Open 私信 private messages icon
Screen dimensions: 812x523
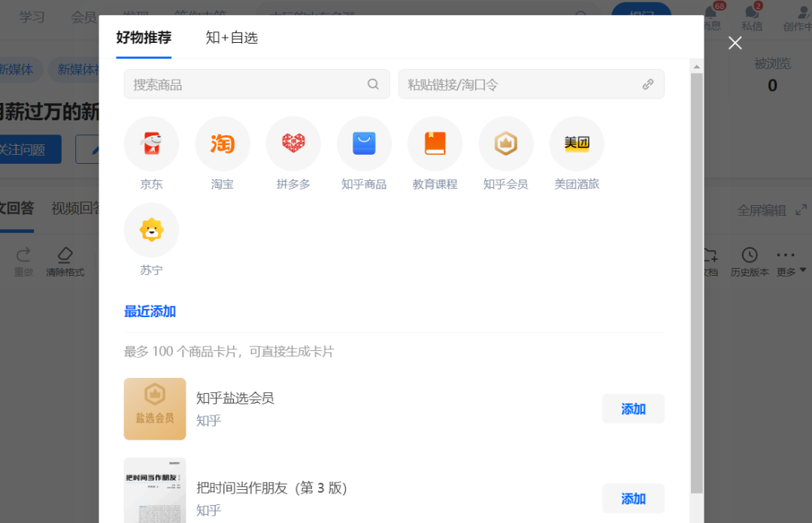[752, 12]
